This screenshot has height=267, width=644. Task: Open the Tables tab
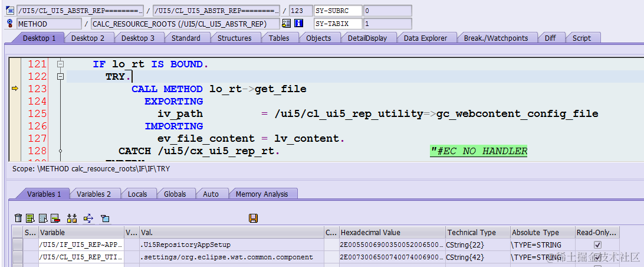279,38
